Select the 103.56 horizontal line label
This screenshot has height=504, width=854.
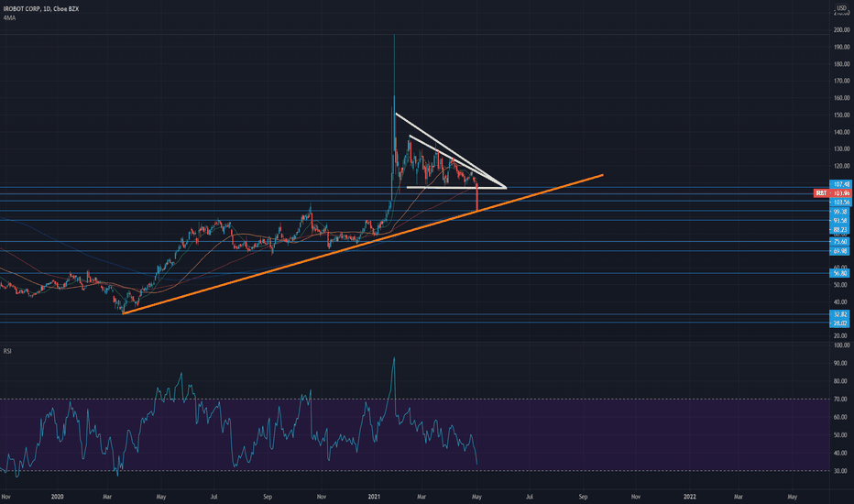pyautogui.click(x=840, y=203)
